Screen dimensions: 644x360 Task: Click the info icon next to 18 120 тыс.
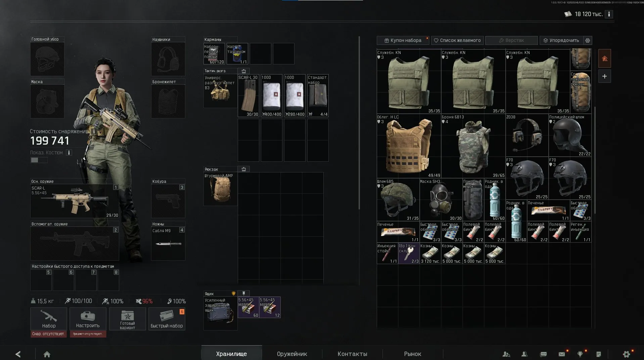point(609,14)
